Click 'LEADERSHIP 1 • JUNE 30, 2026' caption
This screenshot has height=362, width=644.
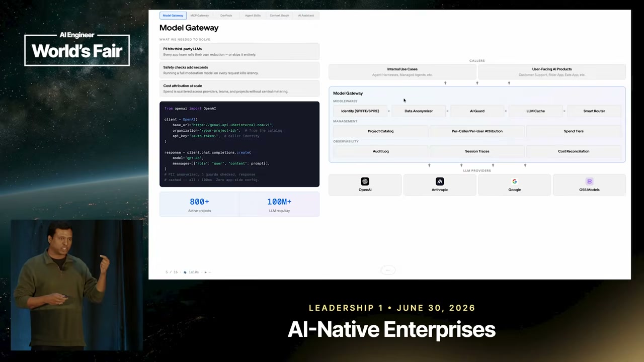tap(392, 308)
